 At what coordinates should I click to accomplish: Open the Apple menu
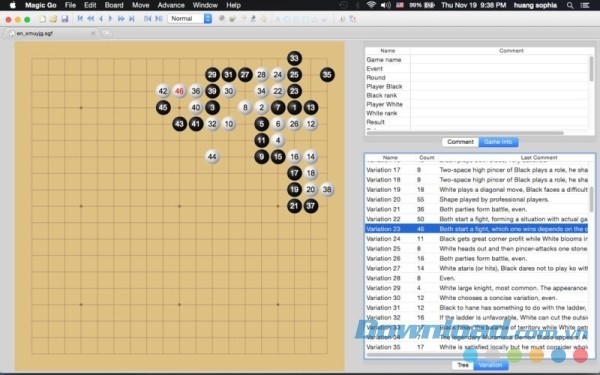(12, 5)
